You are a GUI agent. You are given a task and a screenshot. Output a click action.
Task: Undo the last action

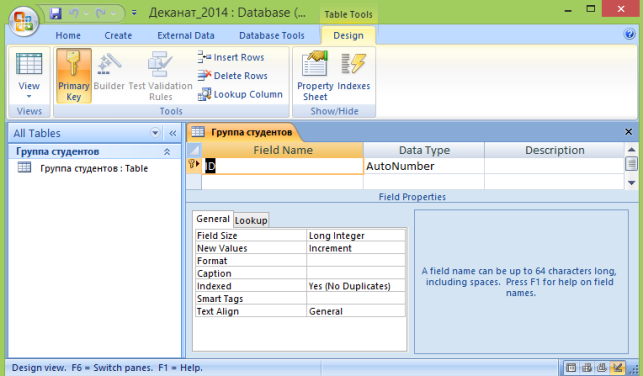tap(74, 13)
